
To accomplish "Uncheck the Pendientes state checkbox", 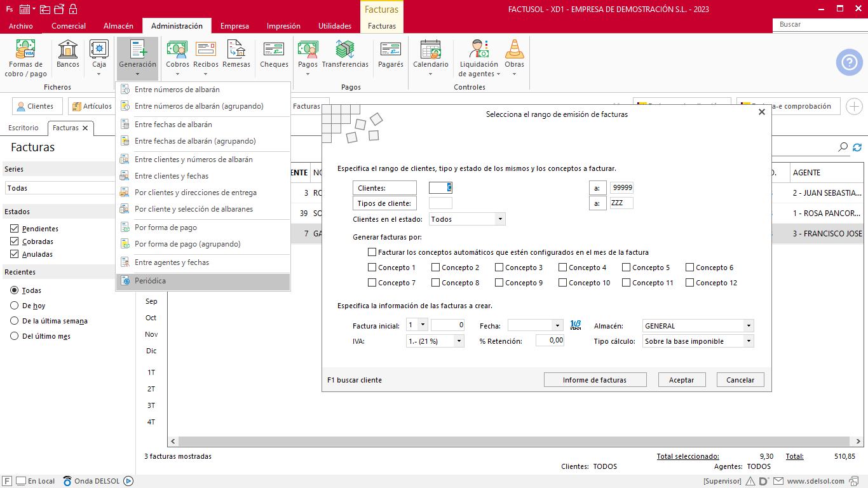I will (15, 229).
